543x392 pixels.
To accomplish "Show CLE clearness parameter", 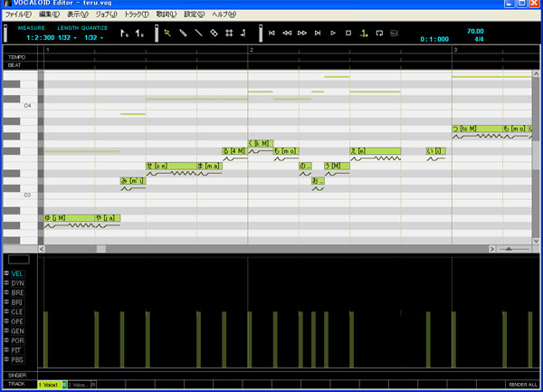I will point(17,312).
